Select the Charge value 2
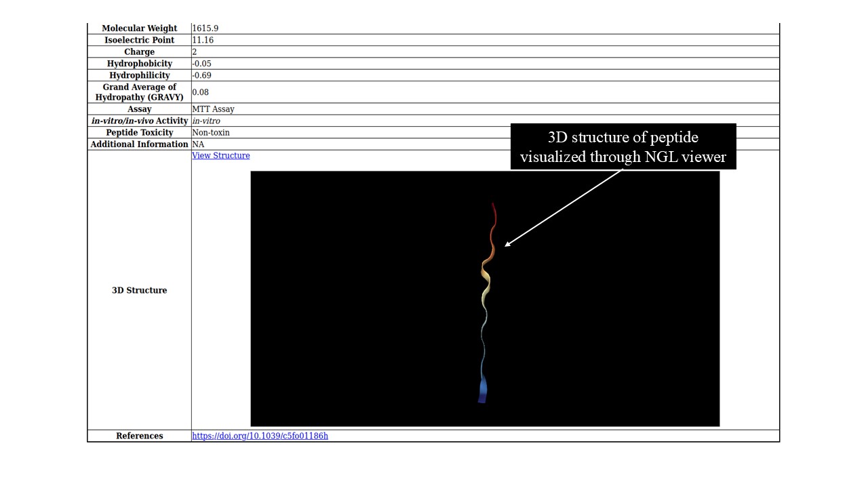Image resolution: width=868 pixels, height=488 pixels. click(x=195, y=52)
